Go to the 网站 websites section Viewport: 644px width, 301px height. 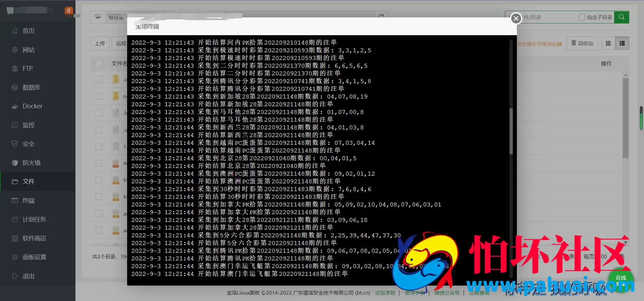point(28,50)
